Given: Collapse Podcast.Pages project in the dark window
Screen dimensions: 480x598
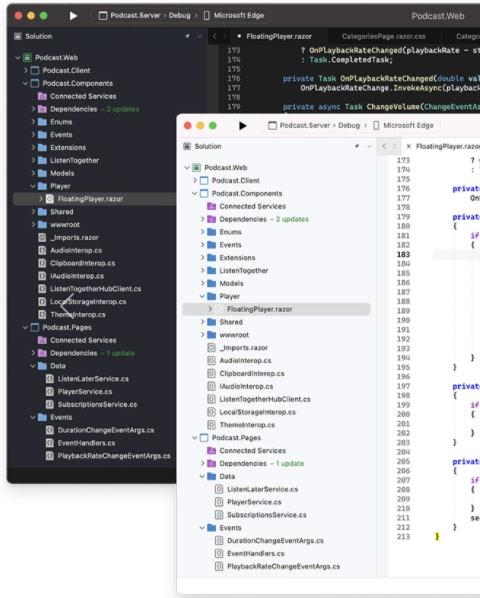Looking at the screenshot, I should 25,328.
